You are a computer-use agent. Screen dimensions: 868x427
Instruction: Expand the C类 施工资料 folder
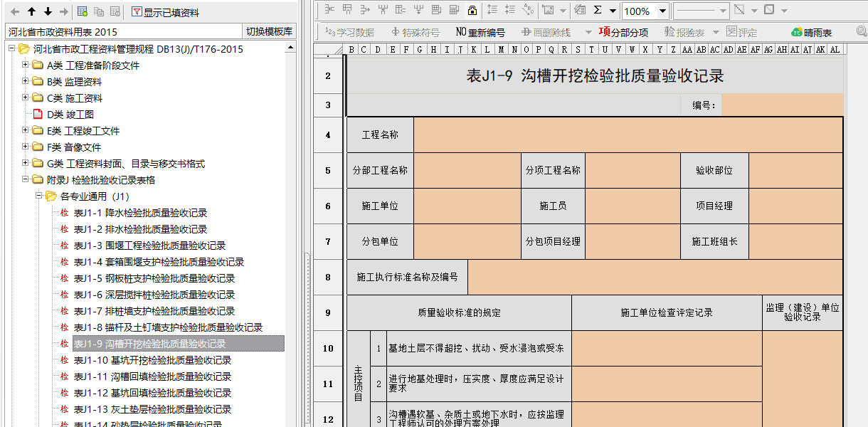tap(26, 98)
